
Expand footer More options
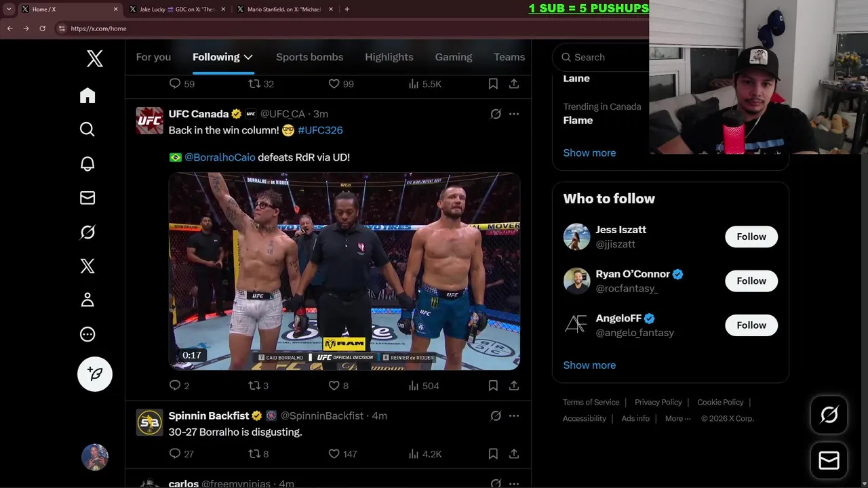(678, 418)
